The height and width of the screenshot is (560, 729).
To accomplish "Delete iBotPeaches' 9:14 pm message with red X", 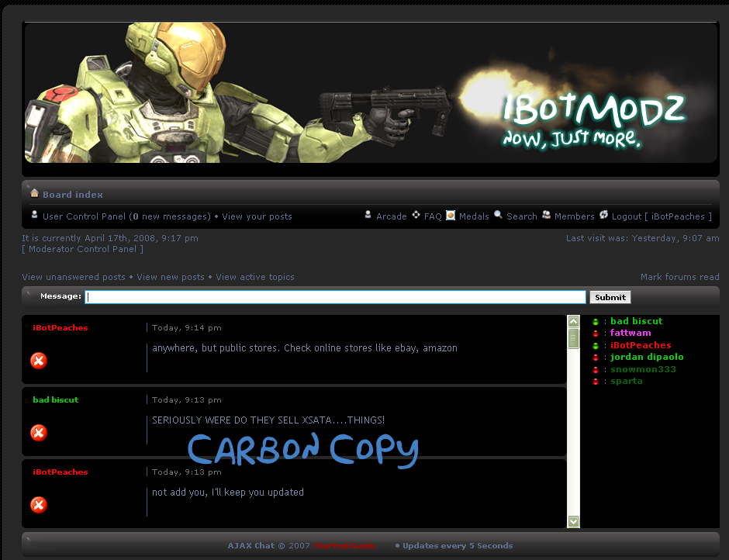I will 39,361.
